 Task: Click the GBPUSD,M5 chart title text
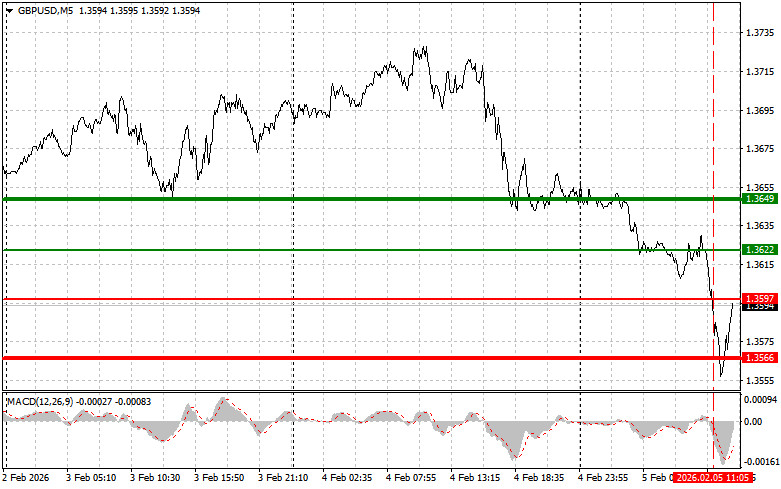[x=45, y=10]
